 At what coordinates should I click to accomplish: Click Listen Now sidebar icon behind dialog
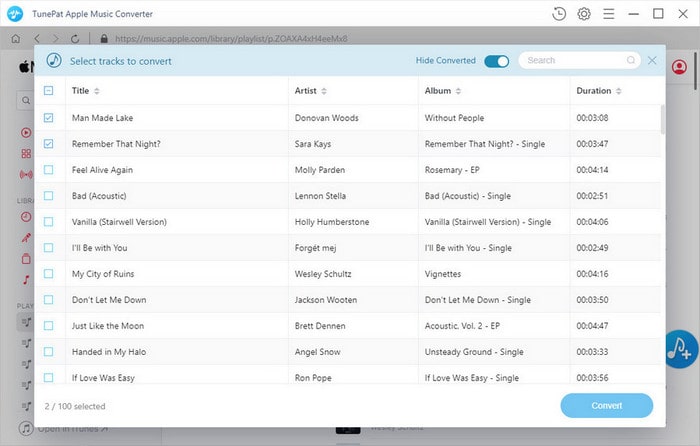tap(26, 133)
